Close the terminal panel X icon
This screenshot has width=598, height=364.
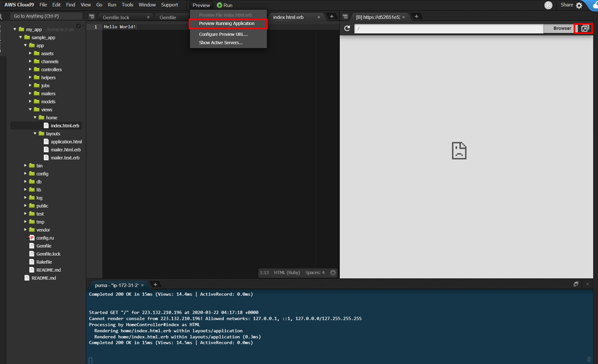click(x=587, y=284)
